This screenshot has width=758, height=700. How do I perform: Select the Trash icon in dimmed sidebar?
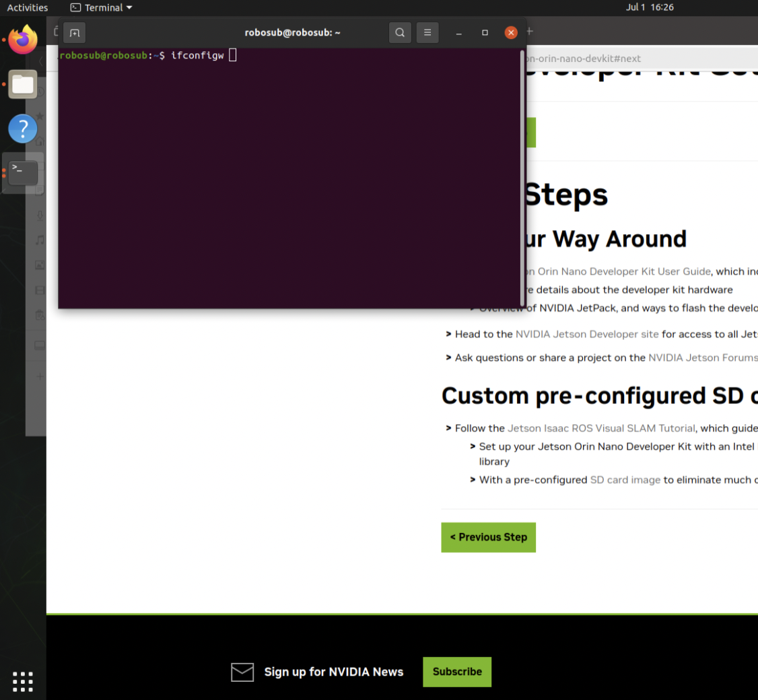pos(40,315)
